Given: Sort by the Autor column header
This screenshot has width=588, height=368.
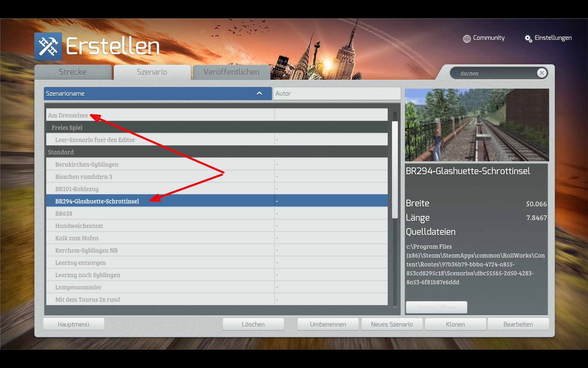Looking at the screenshot, I should coord(336,94).
